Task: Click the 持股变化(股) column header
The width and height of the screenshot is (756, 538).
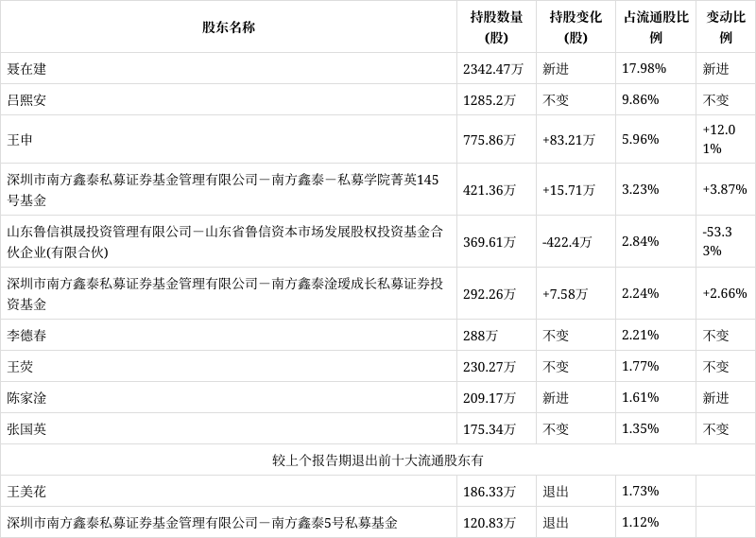Action: point(576,27)
